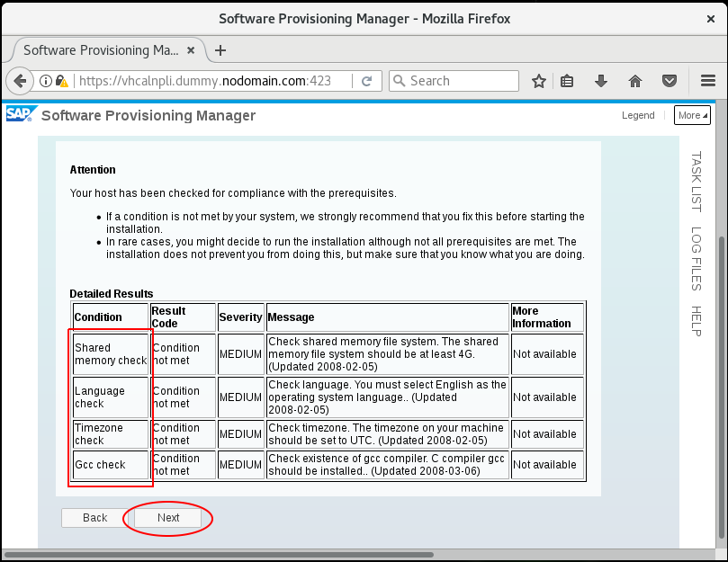Click 'Not available' in Timezone check row
The width and height of the screenshot is (728, 562).
[x=547, y=434]
